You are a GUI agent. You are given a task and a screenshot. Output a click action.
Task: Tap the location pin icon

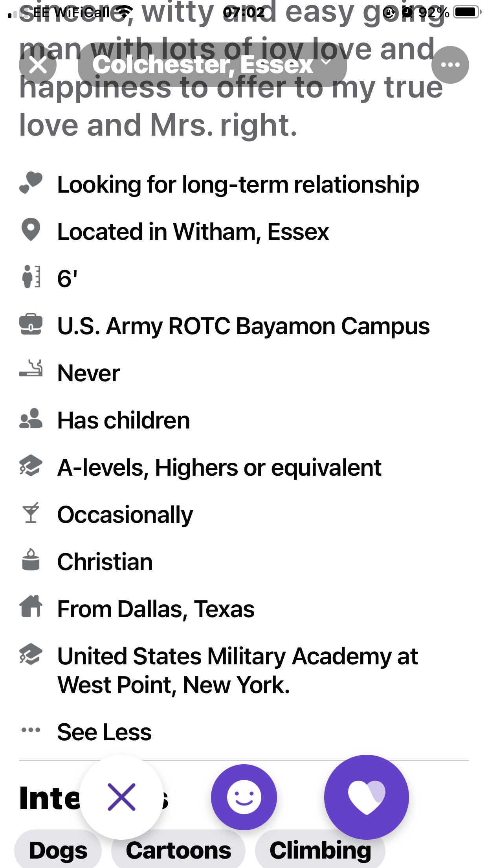click(x=31, y=230)
